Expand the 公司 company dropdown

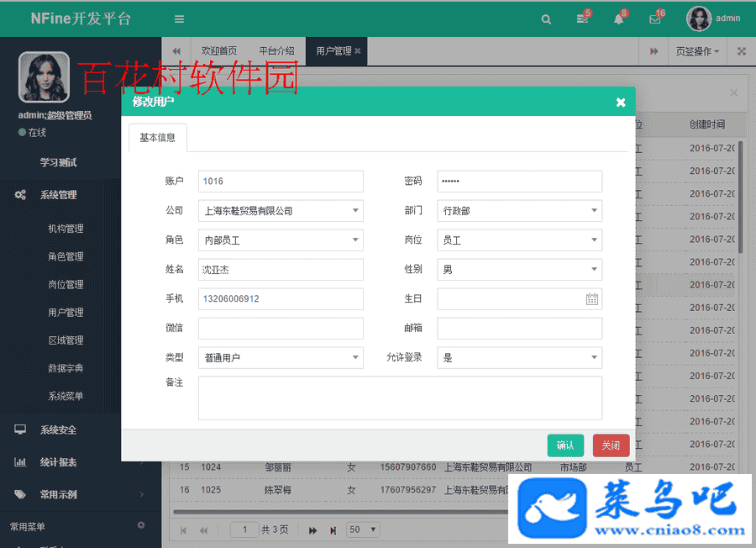(x=281, y=211)
